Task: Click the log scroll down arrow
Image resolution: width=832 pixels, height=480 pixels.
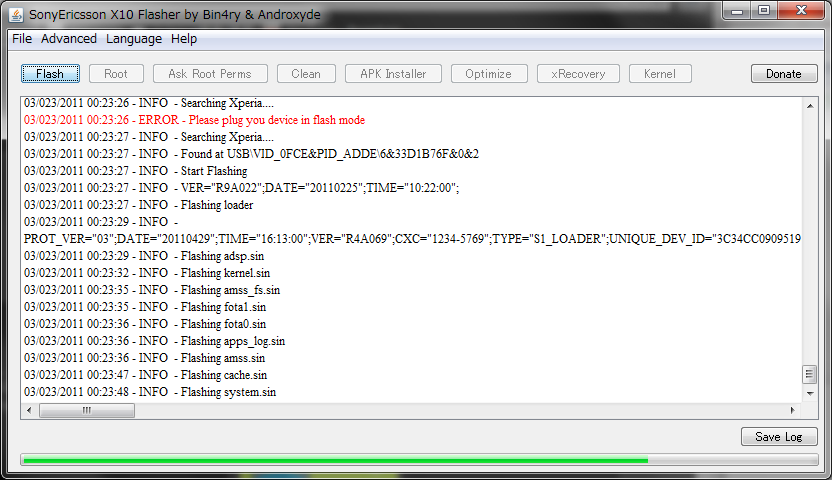Action: click(x=810, y=394)
